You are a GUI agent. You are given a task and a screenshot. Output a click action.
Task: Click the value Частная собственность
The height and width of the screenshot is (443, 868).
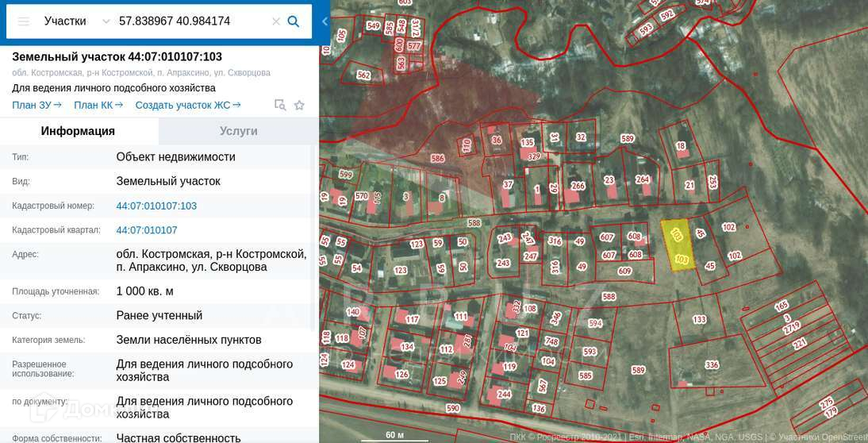pos(179,437)
